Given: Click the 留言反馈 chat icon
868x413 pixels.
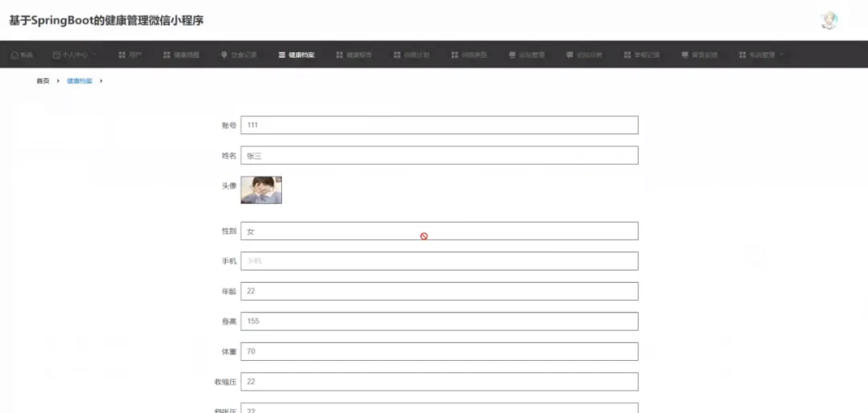Looking at the screenshot, I should pos(685,55).
